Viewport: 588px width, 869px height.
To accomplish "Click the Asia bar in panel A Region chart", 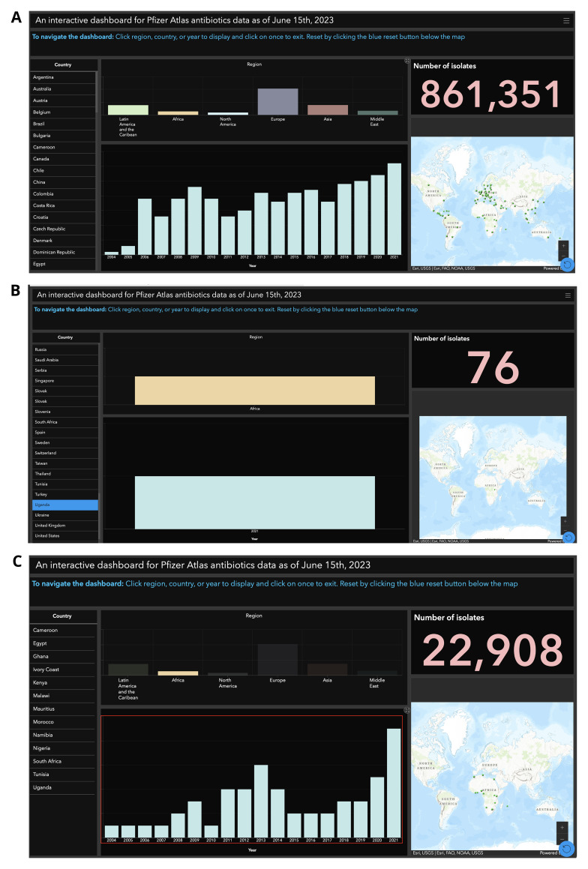I will pos(328,109).
